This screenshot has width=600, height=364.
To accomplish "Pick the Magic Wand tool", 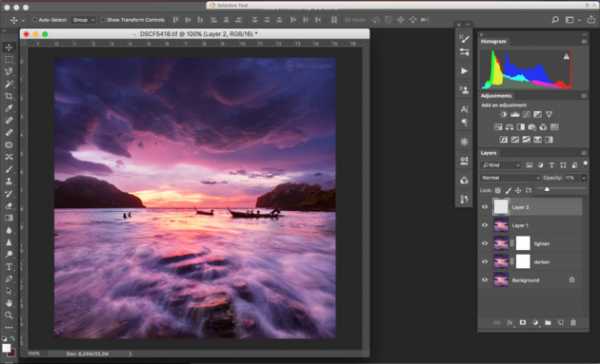I will tap(8, 84).
